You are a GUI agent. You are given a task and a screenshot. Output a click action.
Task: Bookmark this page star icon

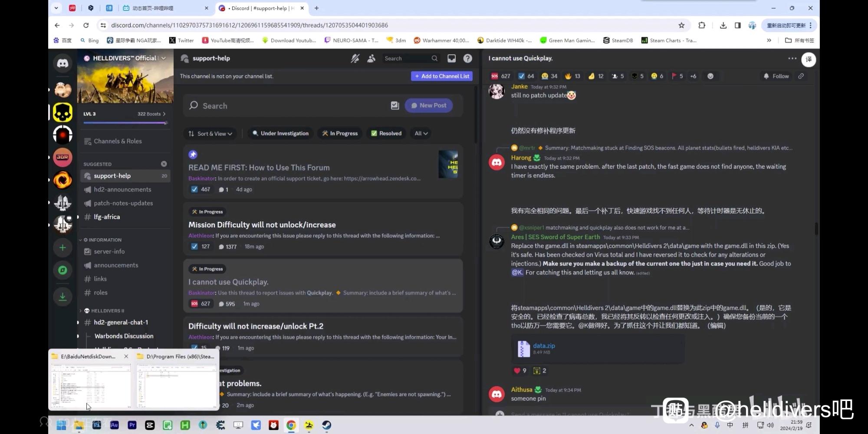pos(681,25)
